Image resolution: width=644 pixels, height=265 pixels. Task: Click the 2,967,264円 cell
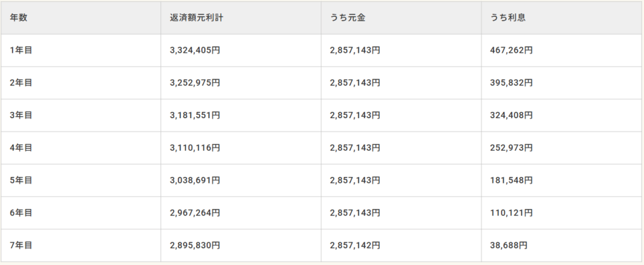click(195, 213)
